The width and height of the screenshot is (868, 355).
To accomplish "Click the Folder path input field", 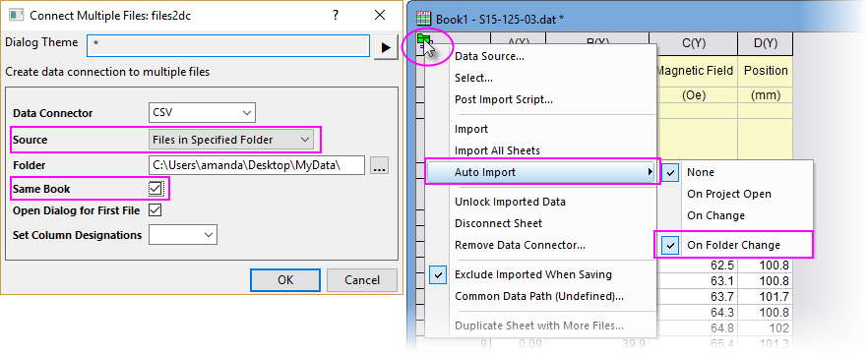I will pyautogui.click(x=256, y=165).
